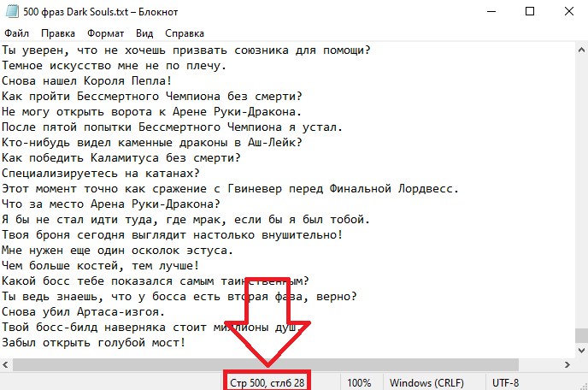The image size is (588, 390).
Task: Click the horizontal scrollbar right arrow
Action: tap(566, 365)
